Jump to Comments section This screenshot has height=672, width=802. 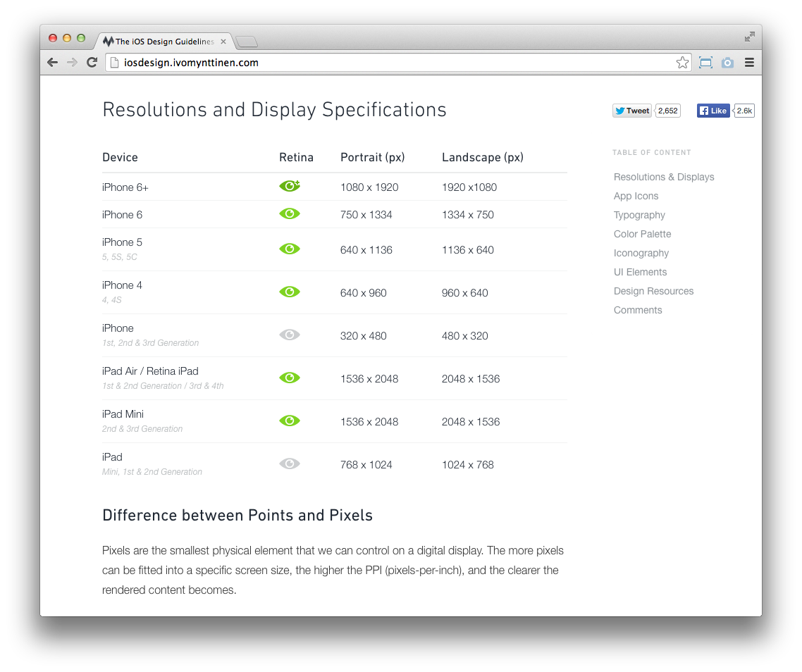638,309
